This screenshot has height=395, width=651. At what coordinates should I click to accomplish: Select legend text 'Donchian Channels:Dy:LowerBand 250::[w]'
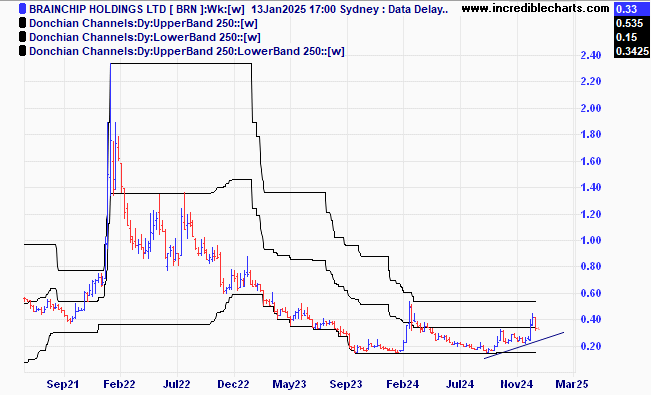(x=145, y=37)
